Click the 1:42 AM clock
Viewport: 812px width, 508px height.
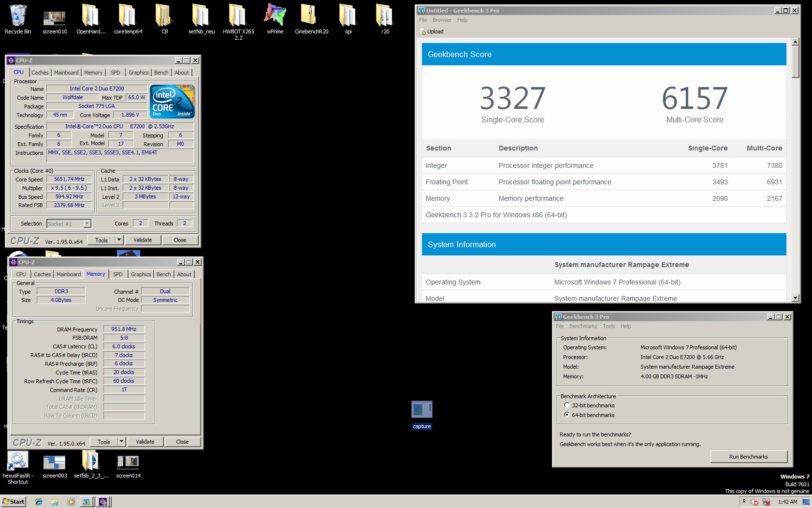tap(788, 502)
